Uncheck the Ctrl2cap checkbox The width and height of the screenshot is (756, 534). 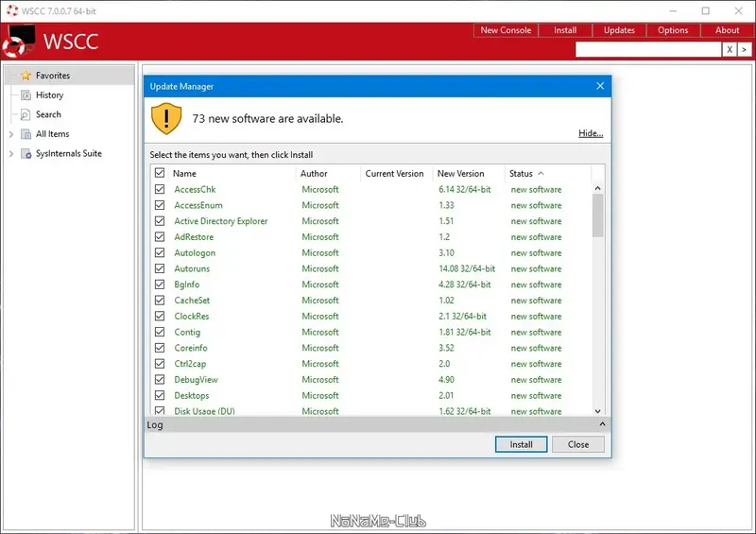(160, 364)
